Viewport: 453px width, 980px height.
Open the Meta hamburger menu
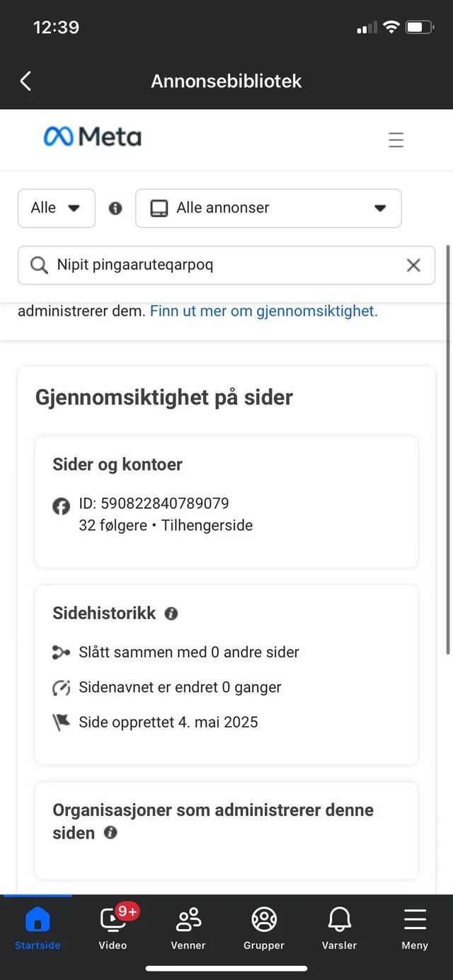[x=396, y=139]
